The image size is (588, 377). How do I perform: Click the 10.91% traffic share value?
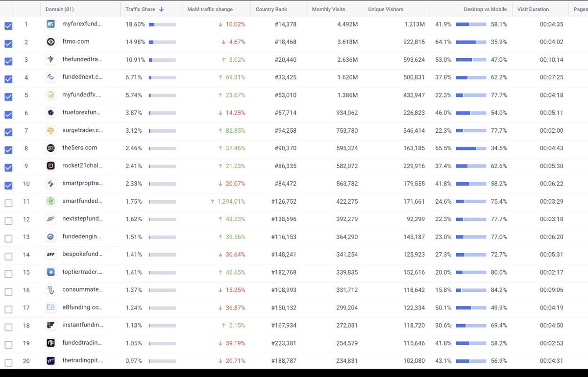click(135, 60)
